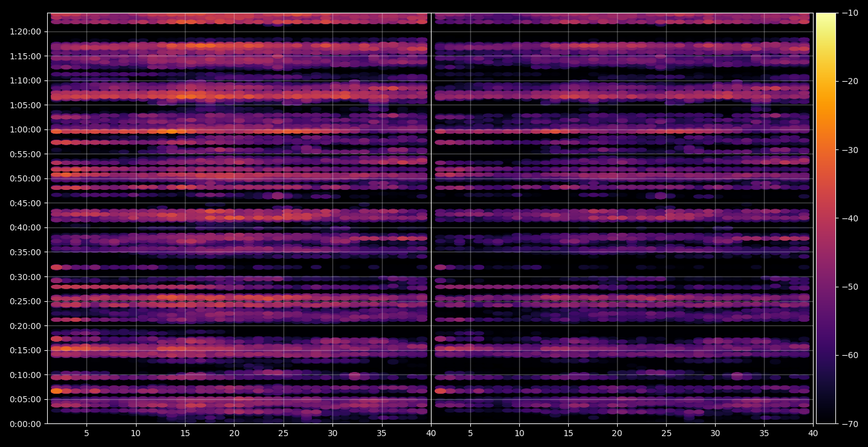
Task: Select the 0:20:00 time axis label
Action: (25, 326)
